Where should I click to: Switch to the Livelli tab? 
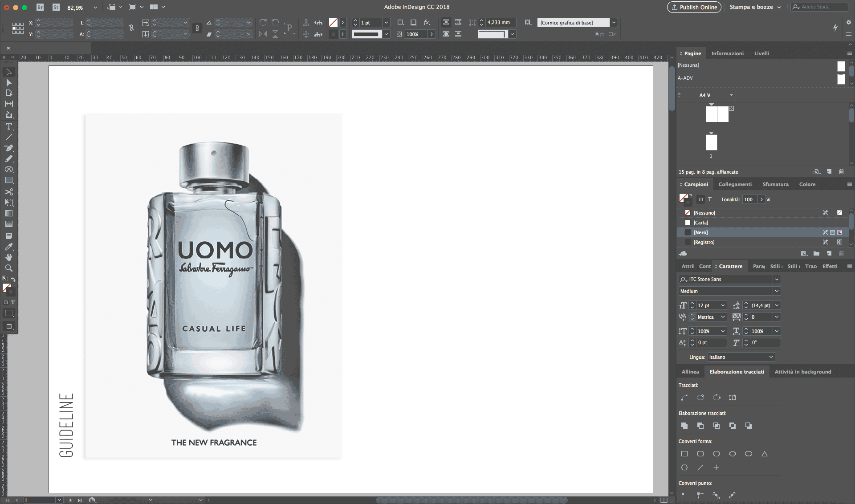[x=761, y=53]
